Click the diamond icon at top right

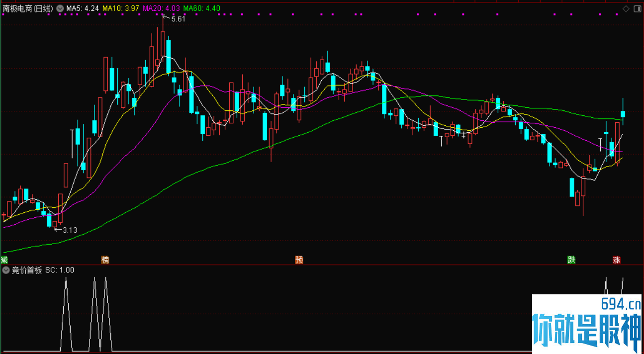[627, 8]
